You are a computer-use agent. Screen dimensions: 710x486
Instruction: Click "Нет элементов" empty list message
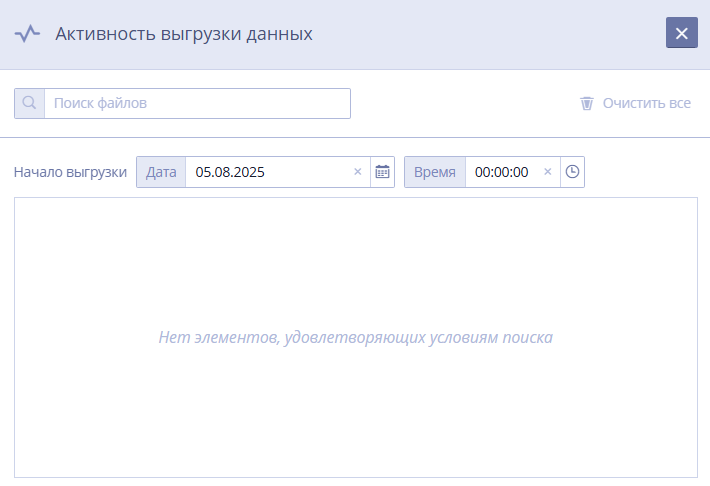coord(355,337)
